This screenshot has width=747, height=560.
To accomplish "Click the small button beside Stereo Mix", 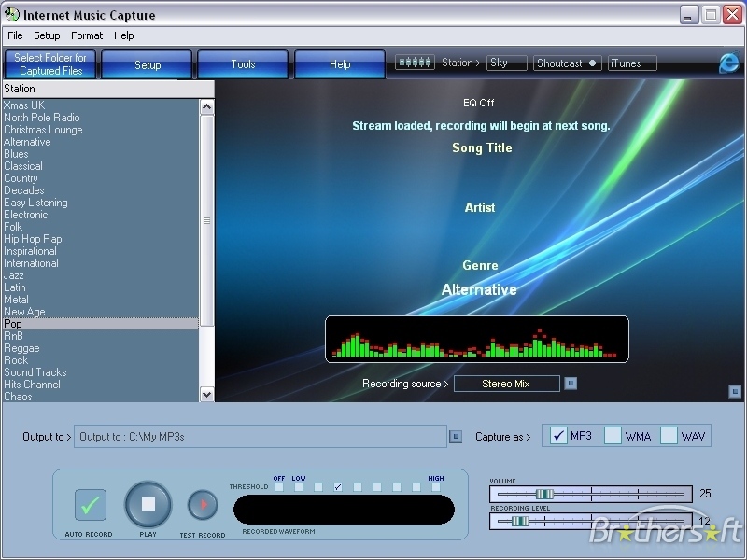I will (x=571, y=384).
